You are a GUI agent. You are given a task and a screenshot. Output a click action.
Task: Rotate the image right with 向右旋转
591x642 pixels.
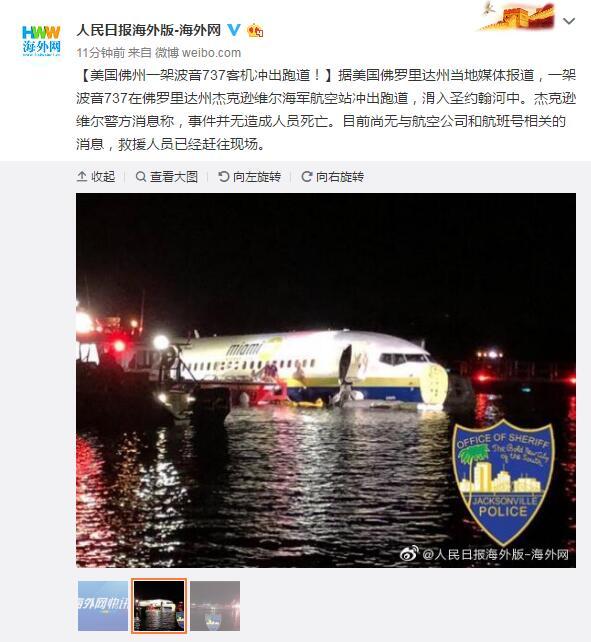pyautogui.click(x=333, y=176)
